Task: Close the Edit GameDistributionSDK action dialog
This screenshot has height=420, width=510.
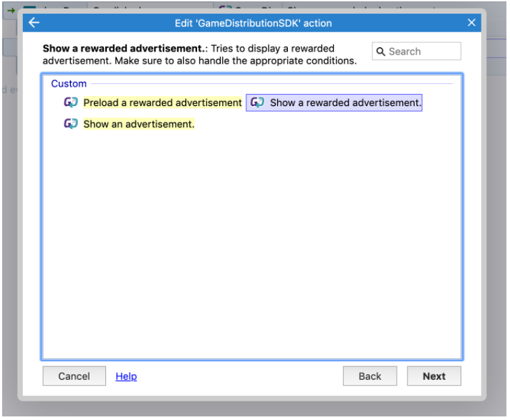Action: tap(471, 23)
